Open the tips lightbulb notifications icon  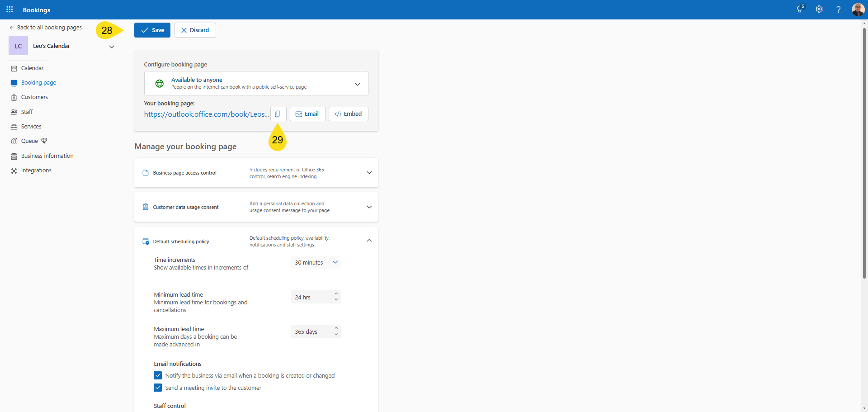800,9
